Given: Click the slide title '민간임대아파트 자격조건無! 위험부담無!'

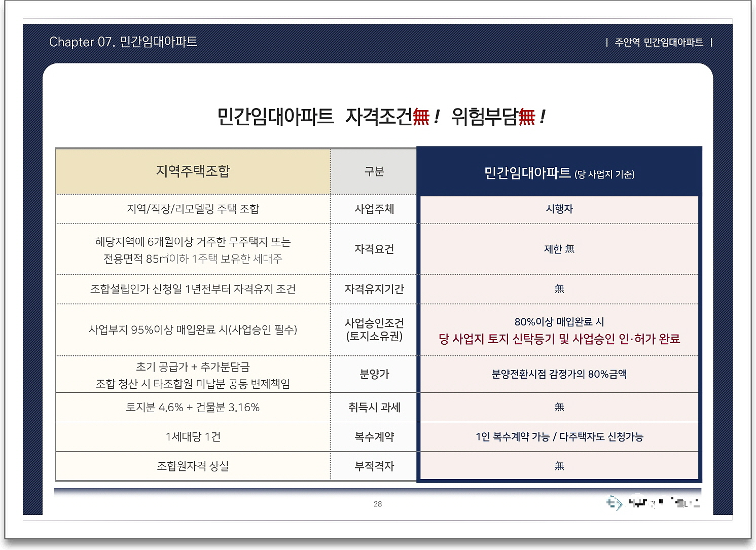Looking at the screenshot, I should tap(381, 117).
